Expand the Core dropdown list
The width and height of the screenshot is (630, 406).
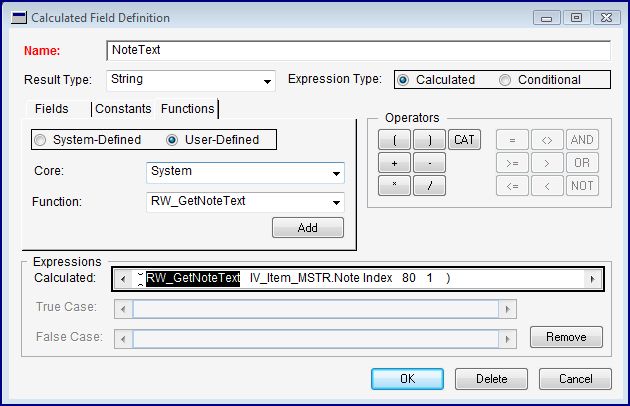click(x=336, y=173)
